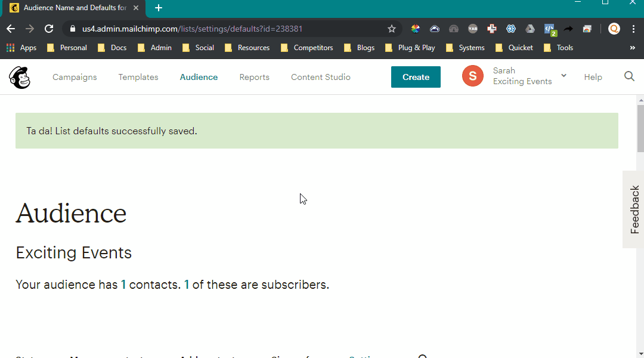This screenshot has height=358, width=644.
Task: Open the Tools bookmarks folder
Action: 559,48
